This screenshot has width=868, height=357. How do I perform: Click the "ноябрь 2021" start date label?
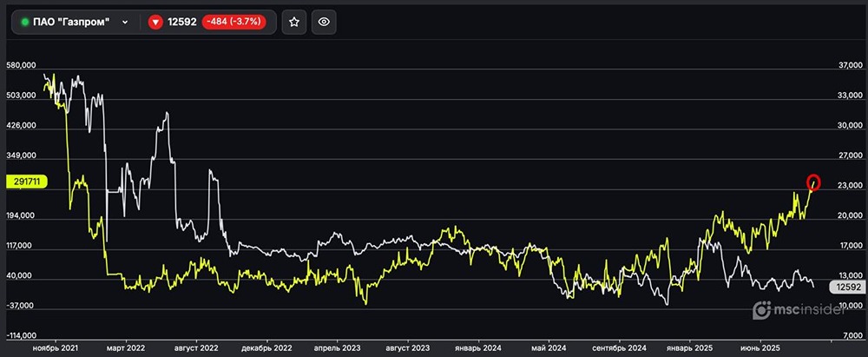pyautogui.click(x=54, y=347)
